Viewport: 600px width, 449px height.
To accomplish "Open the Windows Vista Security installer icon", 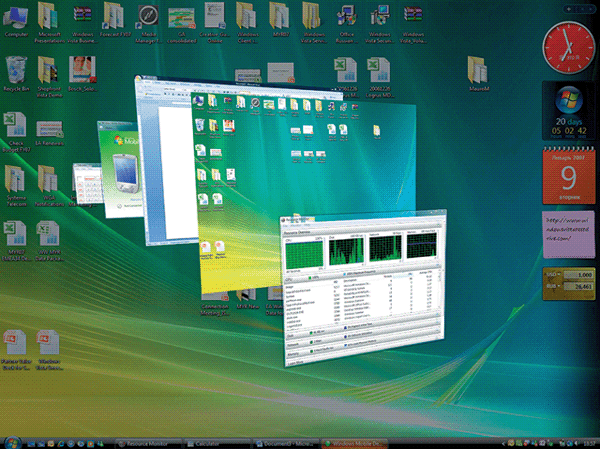I will 380,24.
